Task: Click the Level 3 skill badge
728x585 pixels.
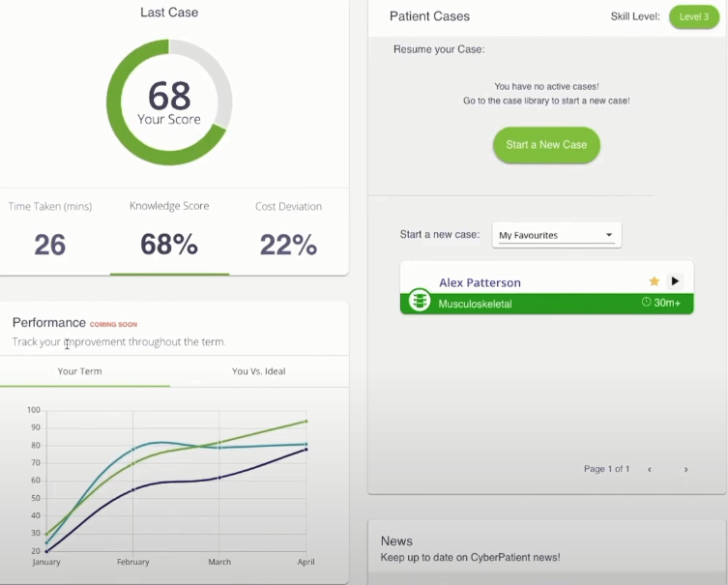Action: 694,16
